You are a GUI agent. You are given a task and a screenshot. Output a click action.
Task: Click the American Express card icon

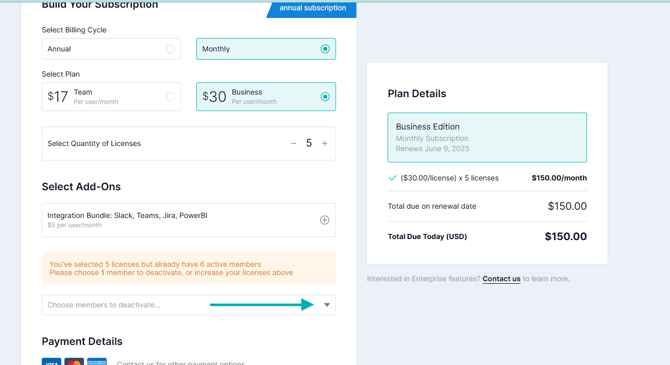[97, 362]
